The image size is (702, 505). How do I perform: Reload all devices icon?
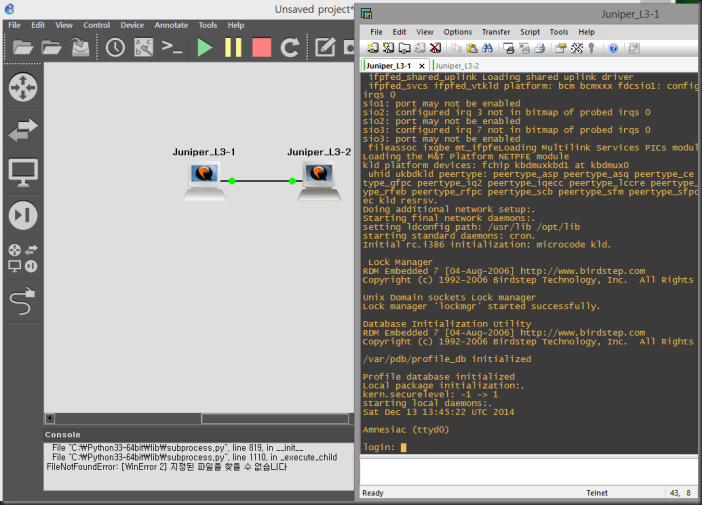coord(290,47)
